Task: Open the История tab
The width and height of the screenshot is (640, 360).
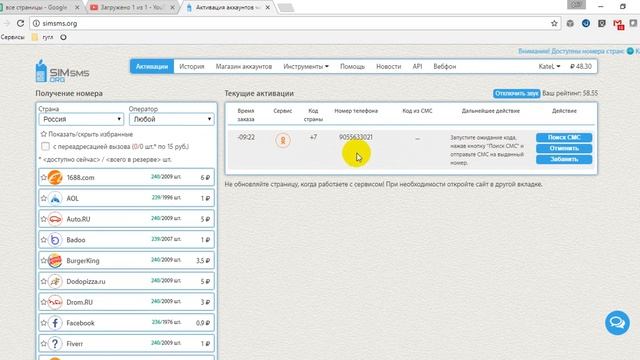Action: (x=191, y=67)
